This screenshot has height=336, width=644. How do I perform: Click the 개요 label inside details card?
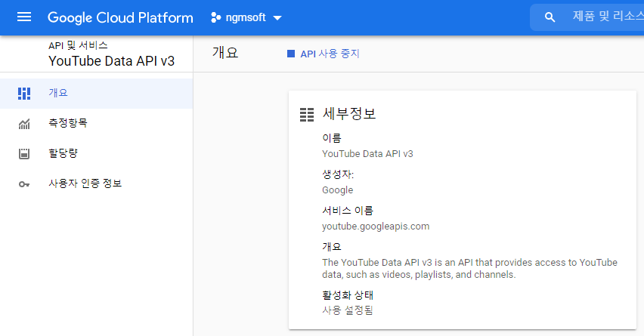(332, 247)
